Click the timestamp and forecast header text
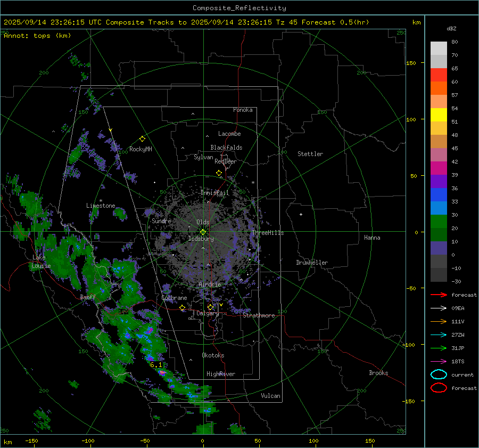The image size is (479, 448). coord(186,22)
